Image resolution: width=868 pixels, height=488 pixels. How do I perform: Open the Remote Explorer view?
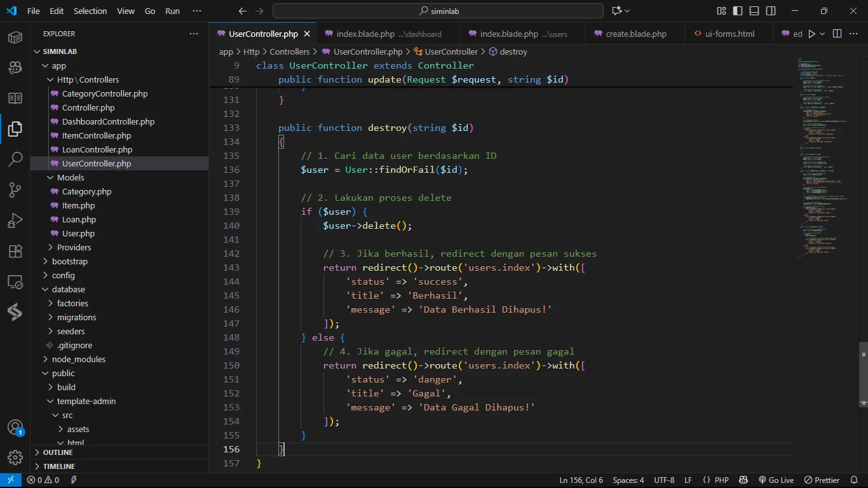[15, 281]
